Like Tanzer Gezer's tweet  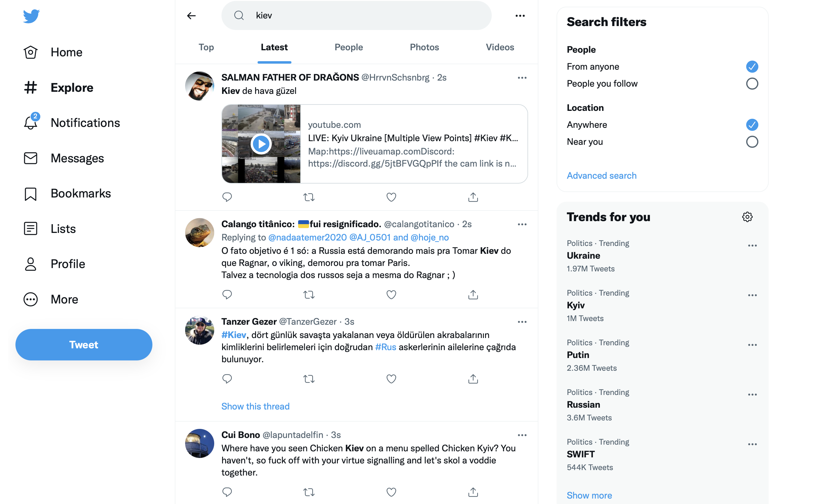click(x=391, y=379)
